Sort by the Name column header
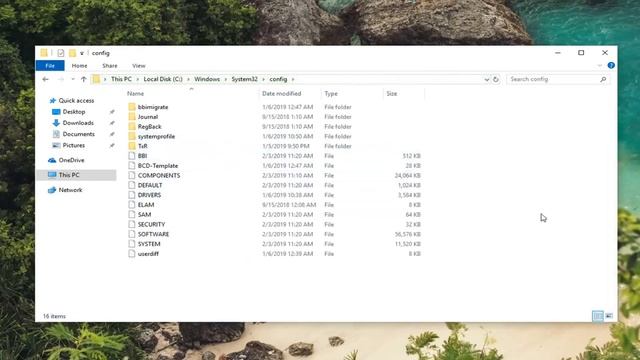Viewport: 640px width, 360px height. click(135, 93)
